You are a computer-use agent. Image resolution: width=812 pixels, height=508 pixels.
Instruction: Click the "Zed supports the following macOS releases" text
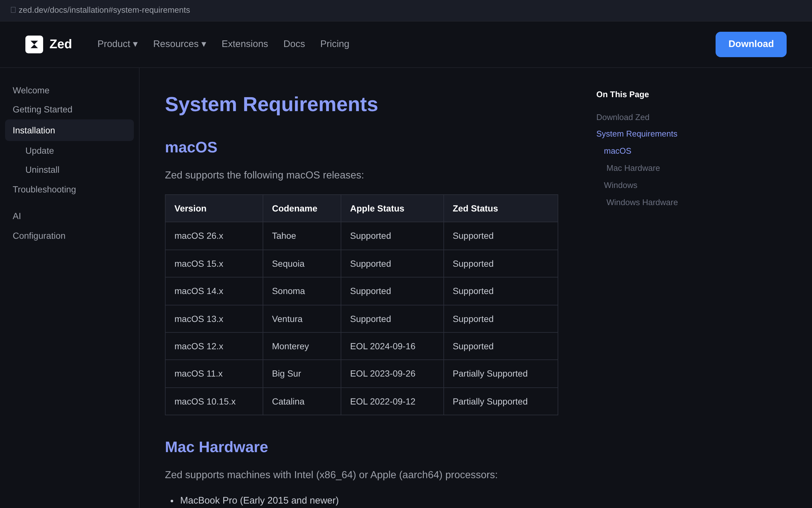click(265, 175)
